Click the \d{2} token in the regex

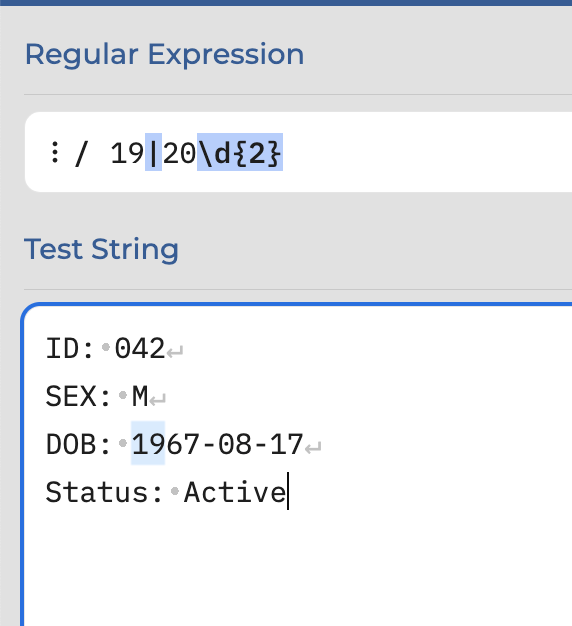pyautogui.click(x=240, y=152)
